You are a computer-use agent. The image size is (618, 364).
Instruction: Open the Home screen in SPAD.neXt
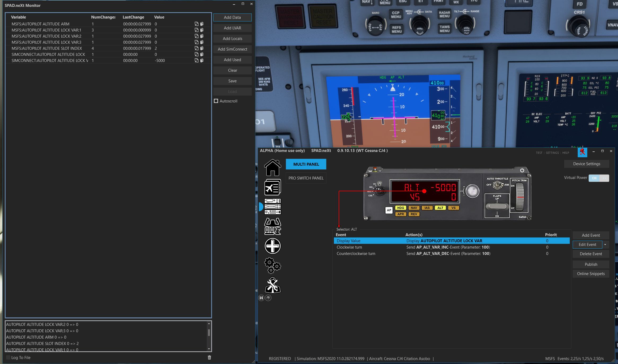coord(272,168)
